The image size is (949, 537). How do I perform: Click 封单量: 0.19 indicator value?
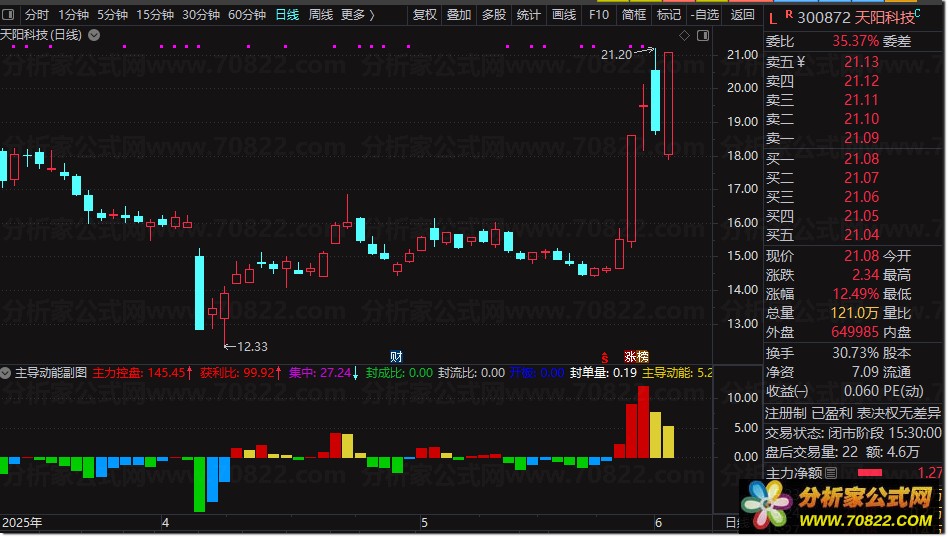pos(603,372)
